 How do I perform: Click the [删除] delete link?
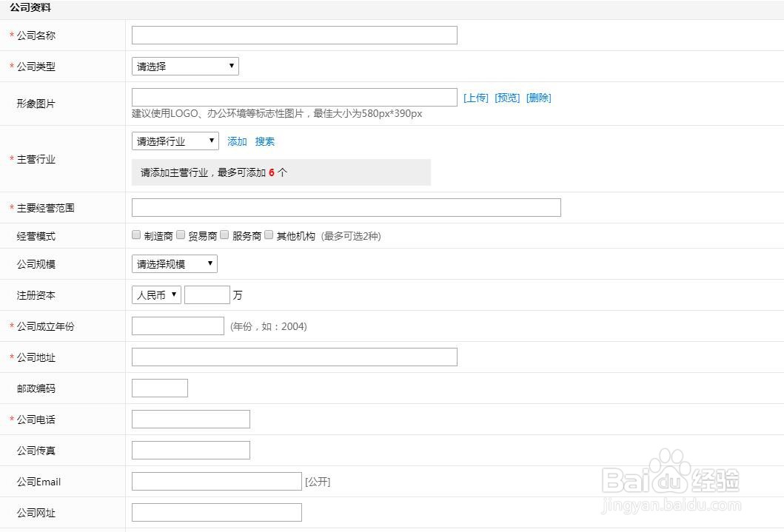[x=538, y=97]
